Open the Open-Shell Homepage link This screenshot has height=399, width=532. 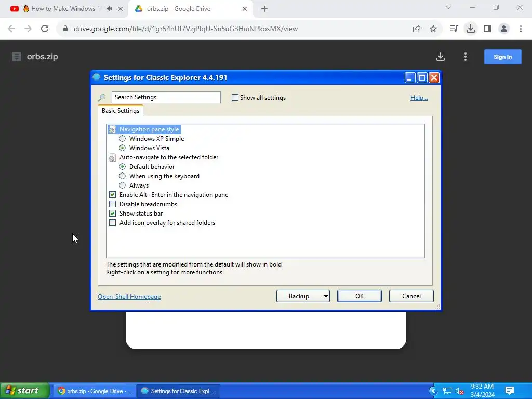coord(129,297)
